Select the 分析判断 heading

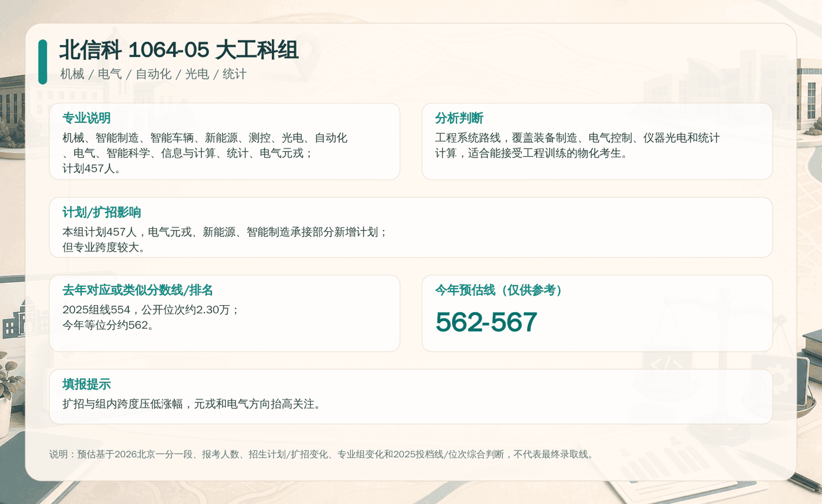pyautogui.click(x=459, y=118)
